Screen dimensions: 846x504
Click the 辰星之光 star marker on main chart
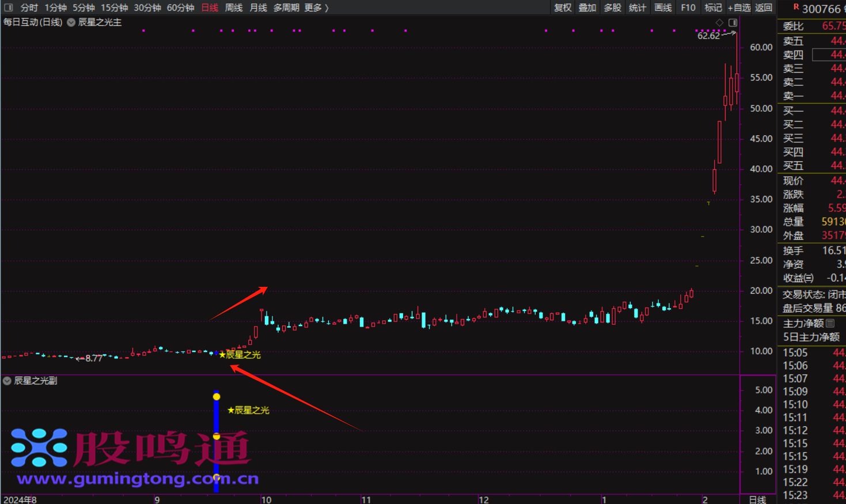coord(222,355)
